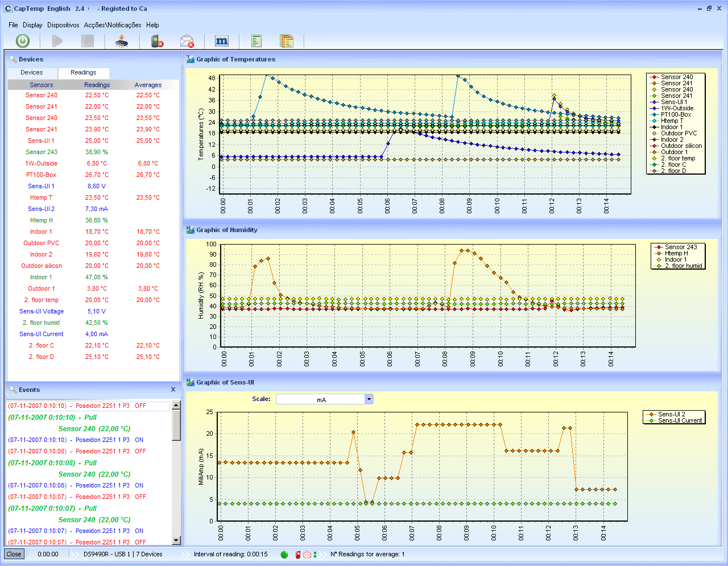The width and height of the screenshot is (728, 566).
Task: Click the Averages column header
Action: (x=148, y=85)
